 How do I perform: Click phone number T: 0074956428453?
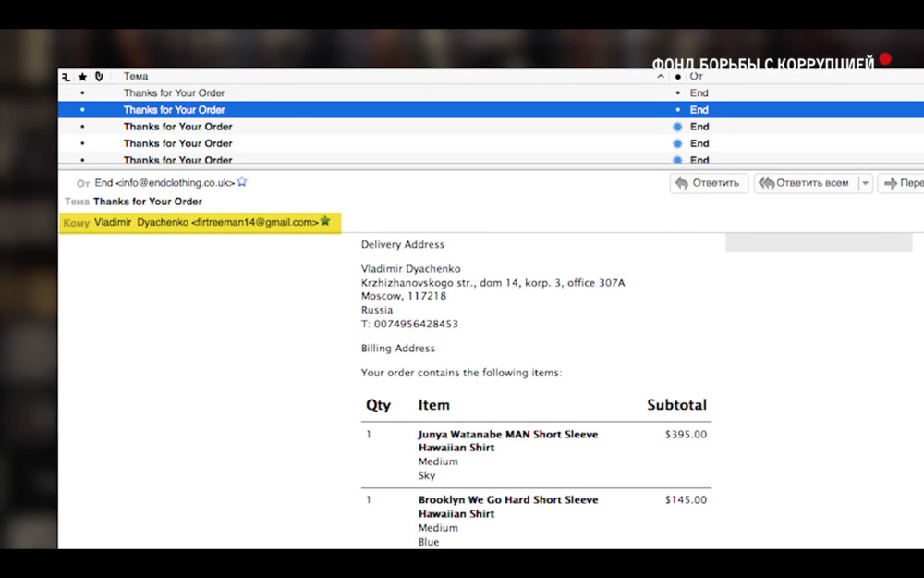(x=409, y=324)
